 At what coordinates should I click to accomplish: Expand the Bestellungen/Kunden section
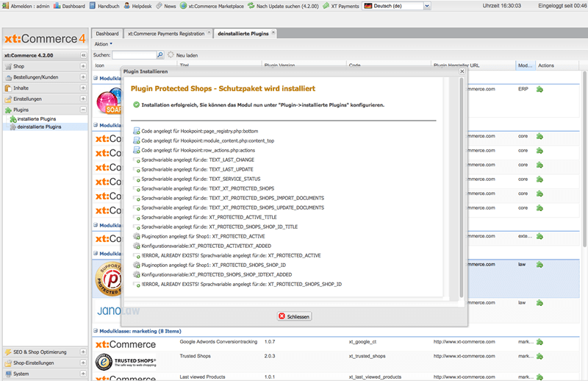83,77
